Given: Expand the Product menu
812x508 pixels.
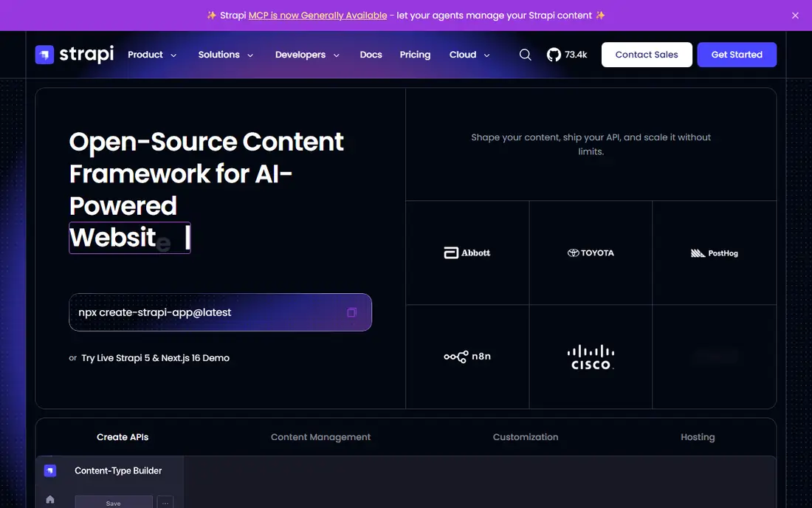Looking at the screenshot, I should click(x=152, y=55).
